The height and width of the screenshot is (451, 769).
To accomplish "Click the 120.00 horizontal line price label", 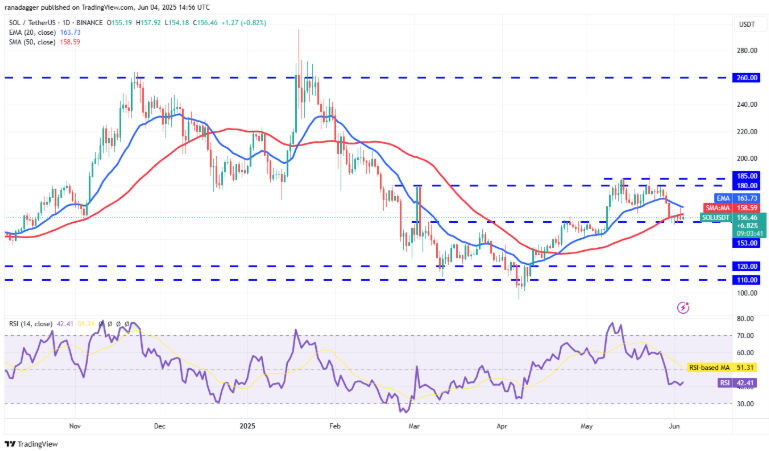I will 746,266.
